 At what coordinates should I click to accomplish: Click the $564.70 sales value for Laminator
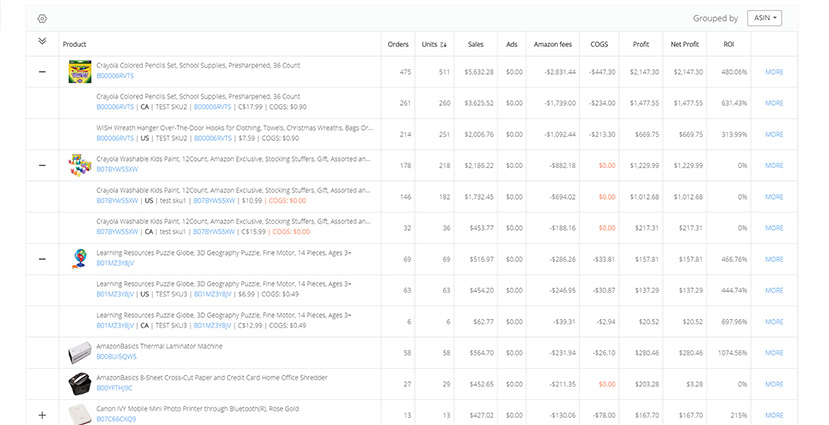pos(481,353)
